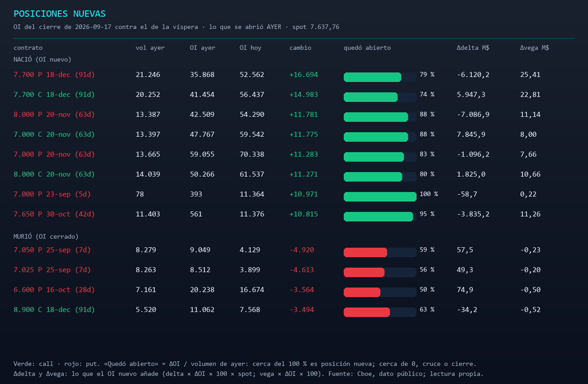588x384 pixels.
Task: Open contract 7.000 P 20-nov (63d)
Action: (x=54, y=154)
